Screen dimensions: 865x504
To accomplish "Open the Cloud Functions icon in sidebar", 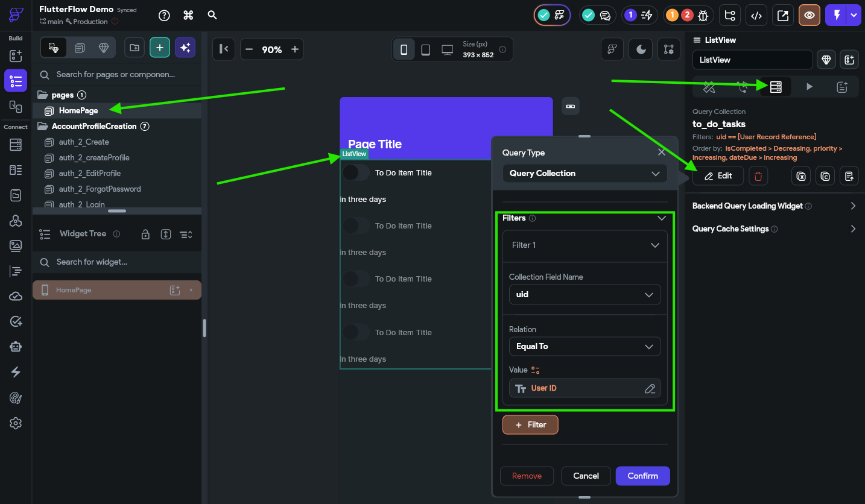I will coord(16,296).
